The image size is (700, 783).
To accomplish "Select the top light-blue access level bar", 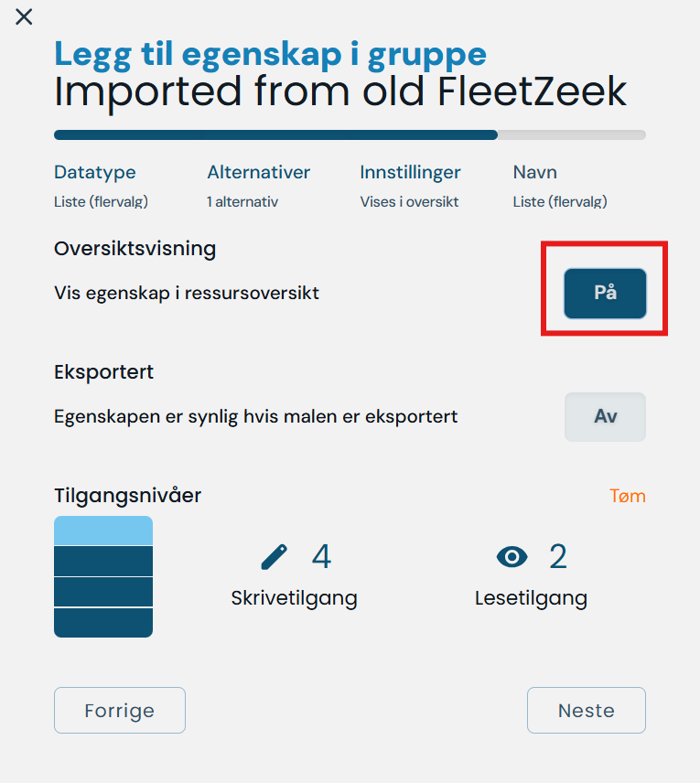I will tap(103, 531).
